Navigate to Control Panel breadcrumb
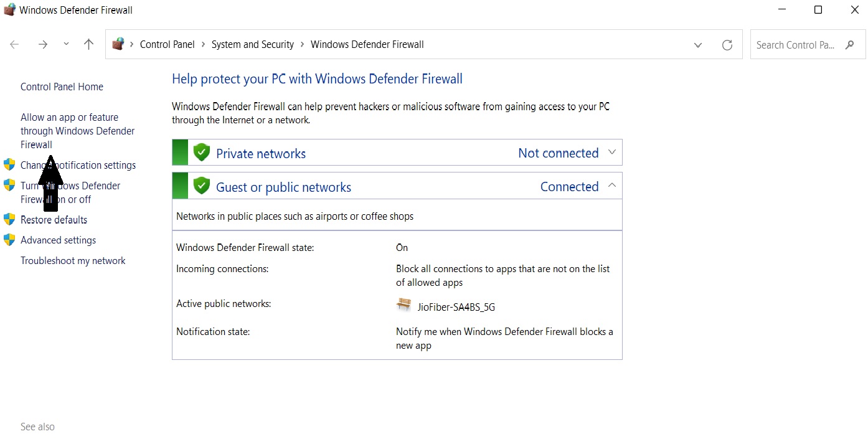 point(167,45)
